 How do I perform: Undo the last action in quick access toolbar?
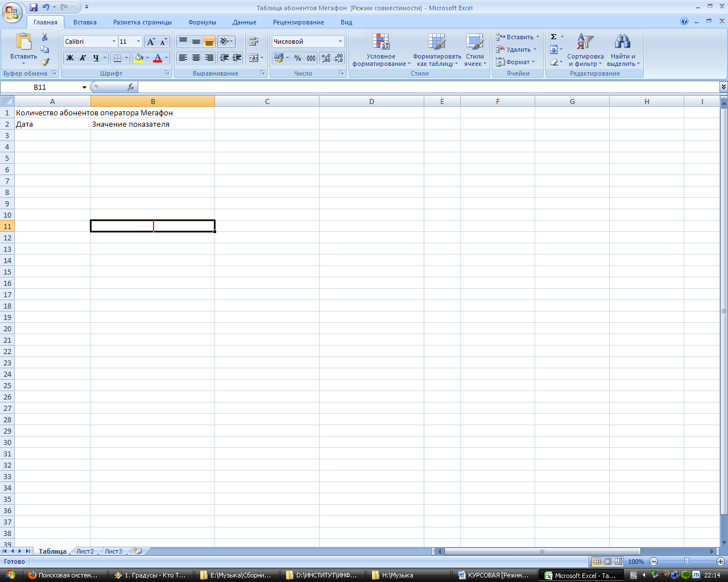[46, 7]
